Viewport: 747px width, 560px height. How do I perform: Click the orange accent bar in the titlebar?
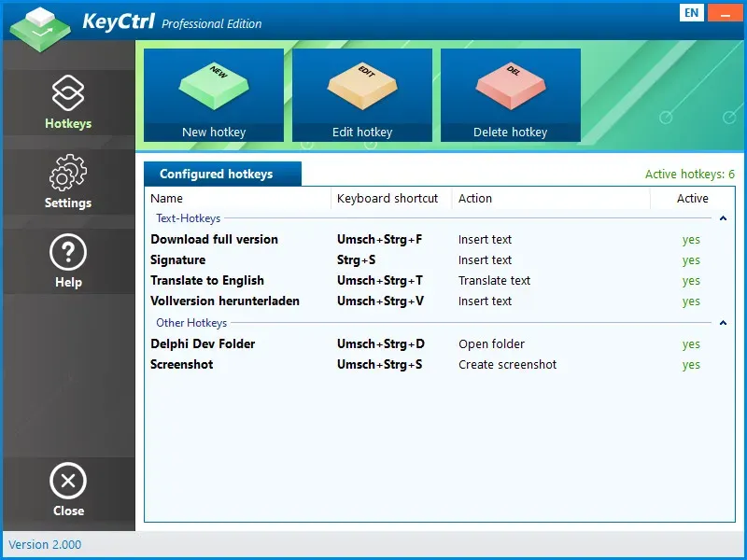(725, 12)
